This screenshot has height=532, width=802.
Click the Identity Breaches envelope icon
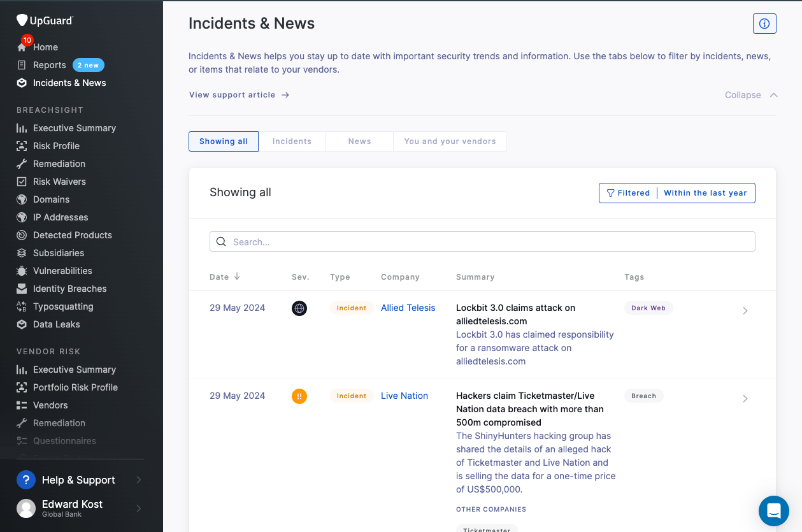pos(22,289)
